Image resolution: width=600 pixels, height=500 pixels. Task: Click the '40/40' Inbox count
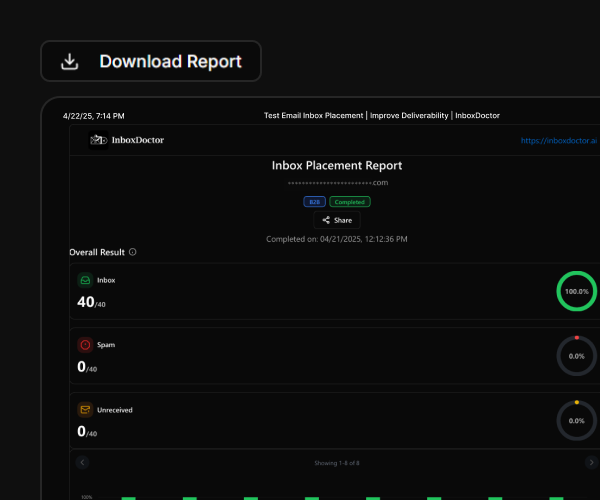[91, 302]
